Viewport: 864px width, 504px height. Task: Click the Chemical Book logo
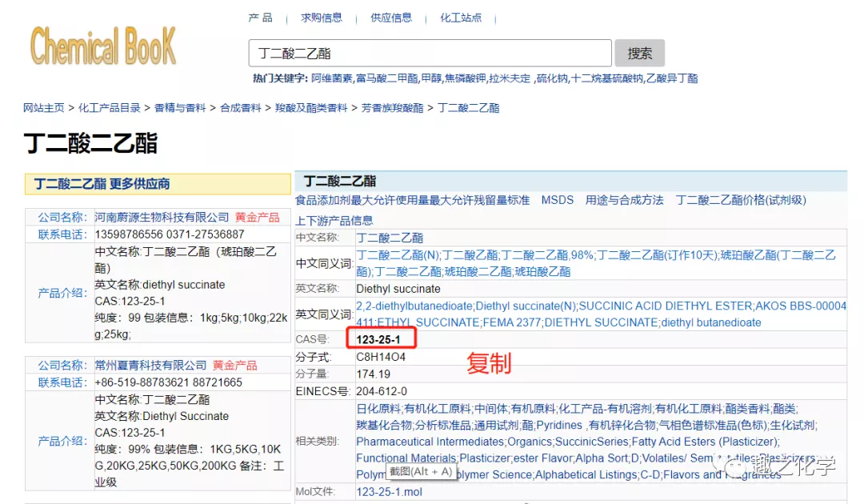(x=103, y=46)
